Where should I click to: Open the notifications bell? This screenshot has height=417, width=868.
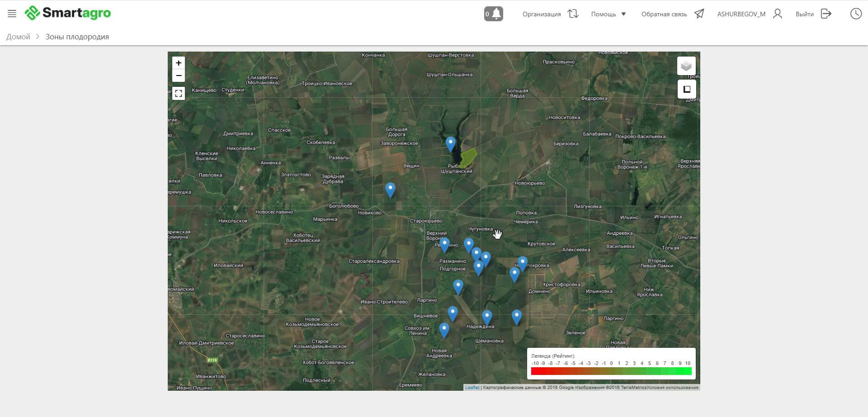[x=493, y=14]
